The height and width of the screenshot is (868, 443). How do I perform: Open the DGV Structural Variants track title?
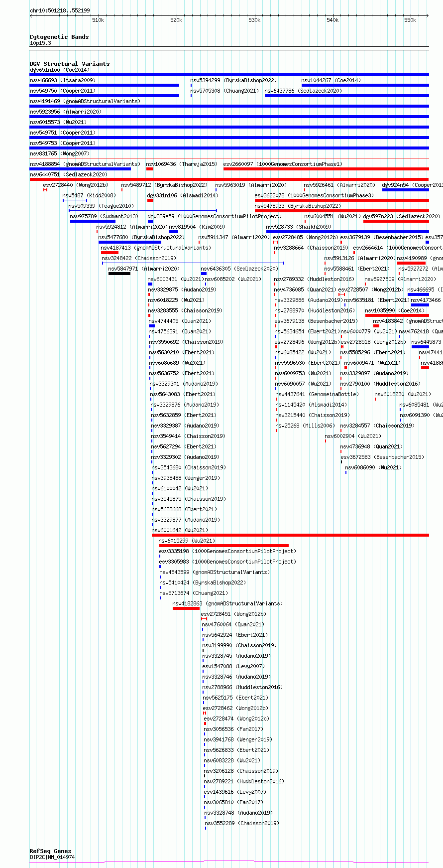[70, 64]
